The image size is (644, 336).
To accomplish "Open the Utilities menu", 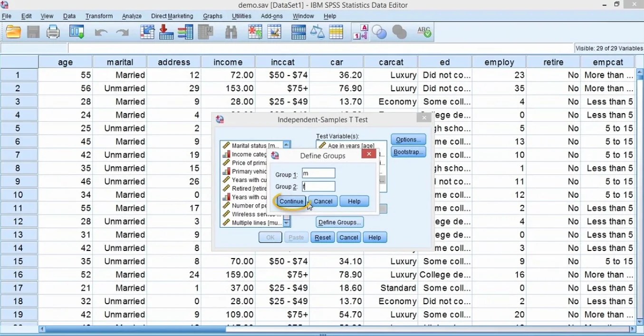I will (241, 16).
